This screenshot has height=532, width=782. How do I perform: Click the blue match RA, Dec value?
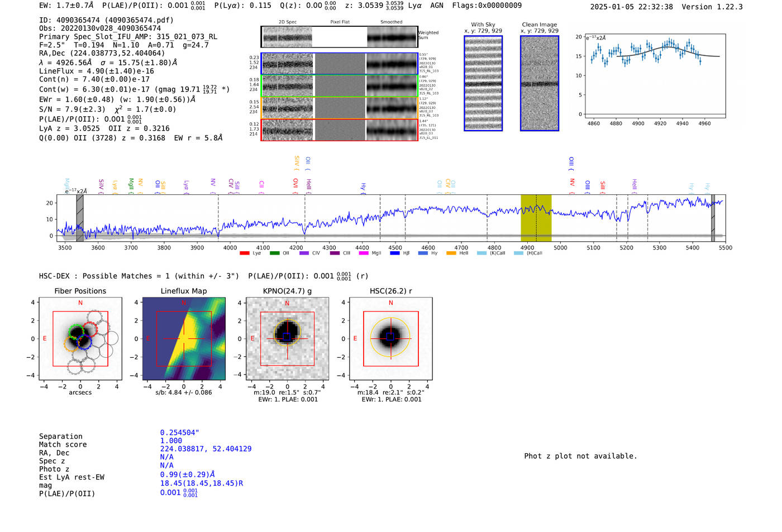[x=206, y=449]
